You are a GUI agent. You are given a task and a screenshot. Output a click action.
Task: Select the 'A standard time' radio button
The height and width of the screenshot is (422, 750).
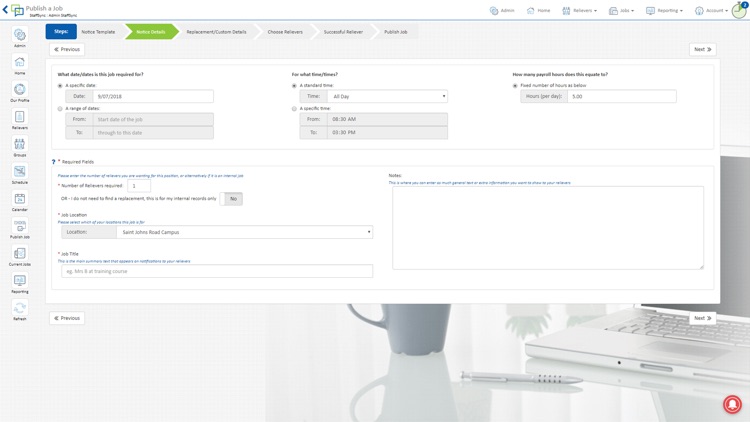(294, 86)
